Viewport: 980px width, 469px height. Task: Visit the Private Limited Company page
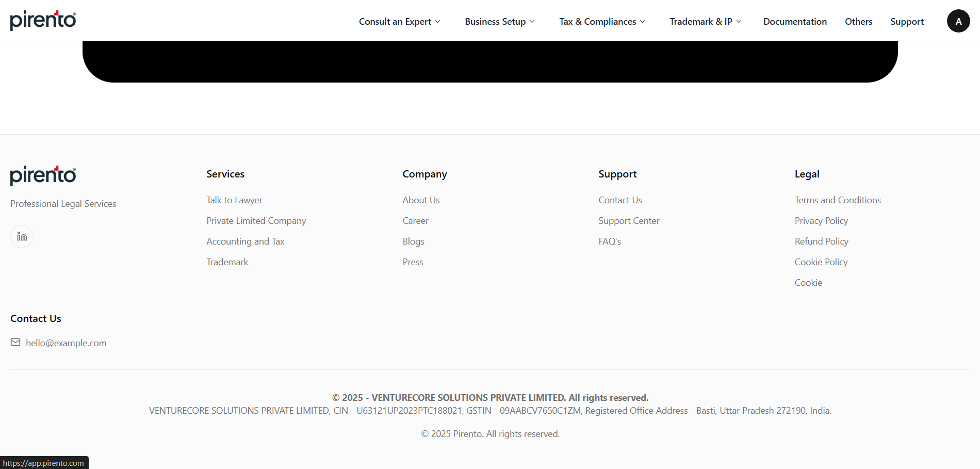pos(256,221)
